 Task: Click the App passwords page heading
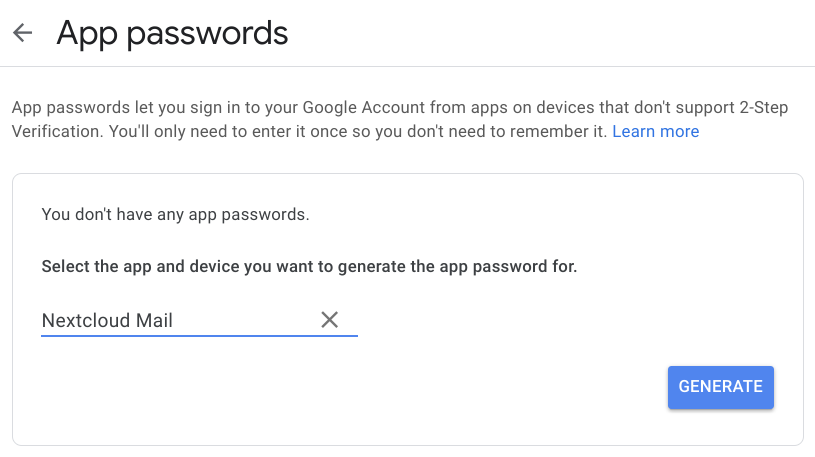click(172, 33)
